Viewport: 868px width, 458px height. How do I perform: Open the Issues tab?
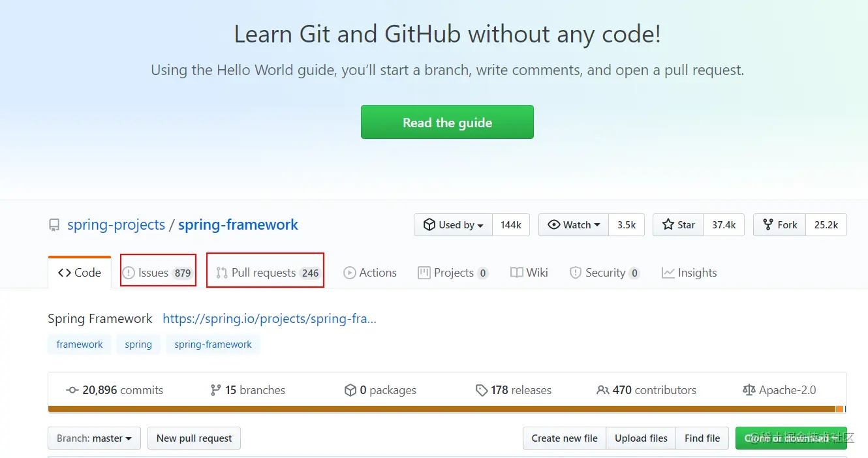(159, 273)
